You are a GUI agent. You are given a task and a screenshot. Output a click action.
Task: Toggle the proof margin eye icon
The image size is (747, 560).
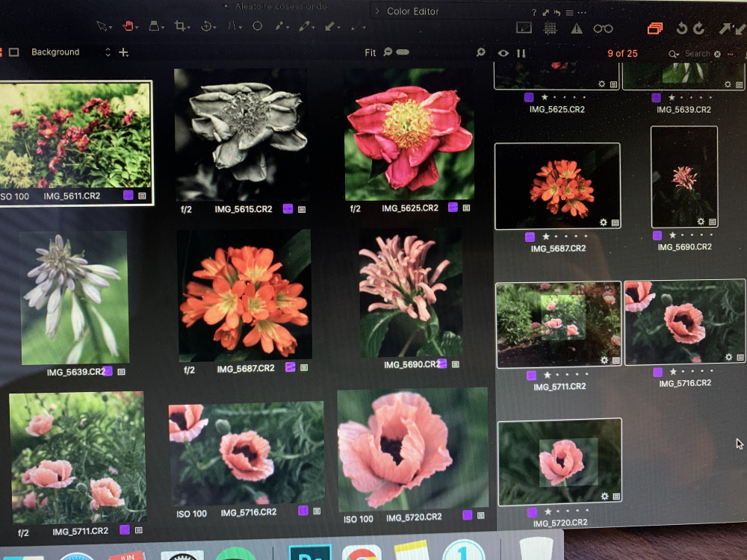point(503,53)
